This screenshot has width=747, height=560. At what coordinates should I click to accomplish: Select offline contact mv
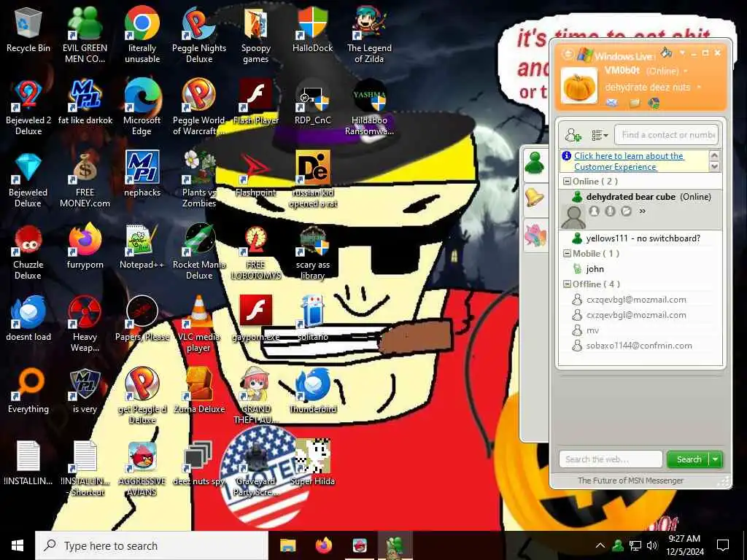tap(592, 330)
